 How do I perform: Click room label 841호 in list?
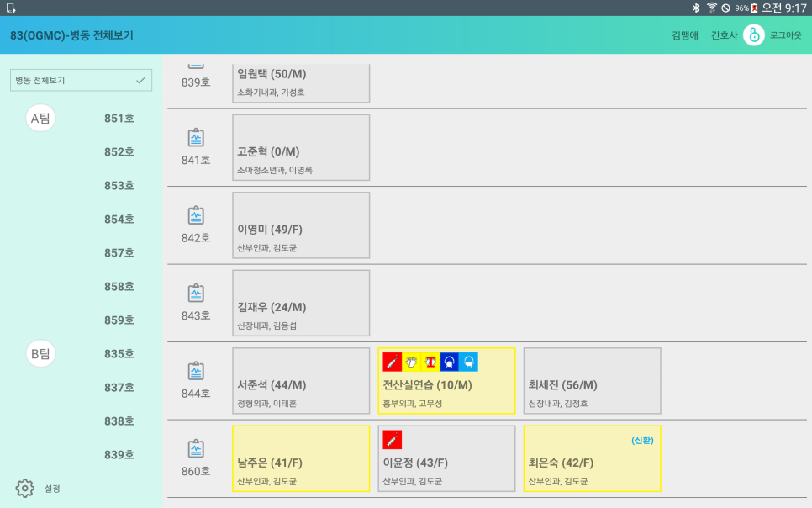point(196,160)
